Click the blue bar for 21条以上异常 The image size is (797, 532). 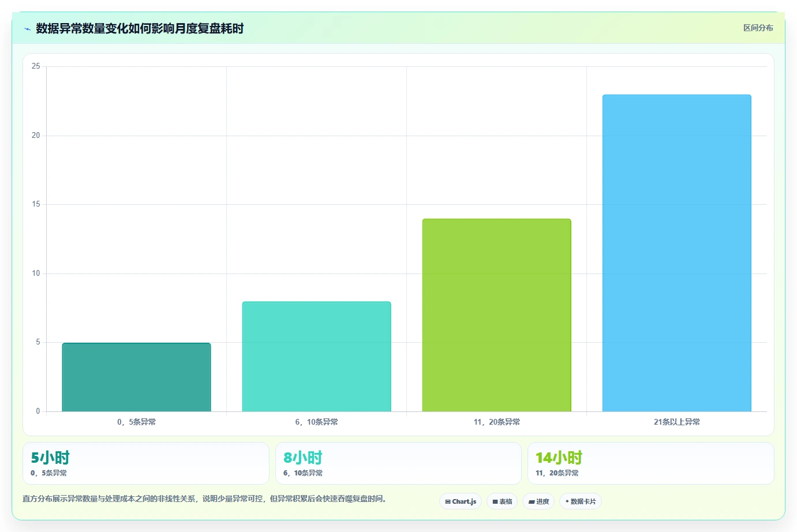point(676,253)
